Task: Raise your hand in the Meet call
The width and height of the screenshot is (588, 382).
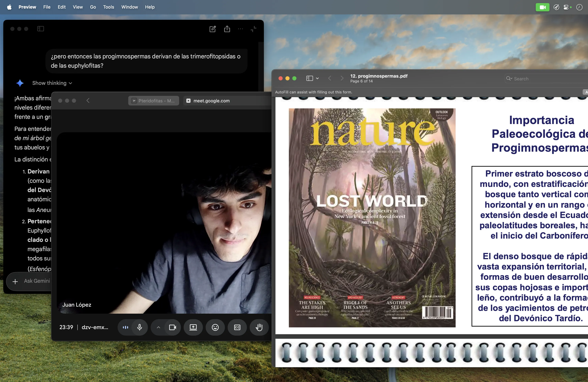Action: (x=259, y=327)
